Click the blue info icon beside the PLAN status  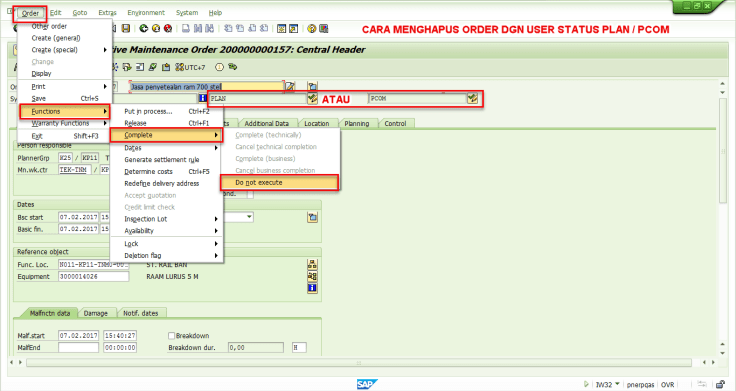pos(203,98)
